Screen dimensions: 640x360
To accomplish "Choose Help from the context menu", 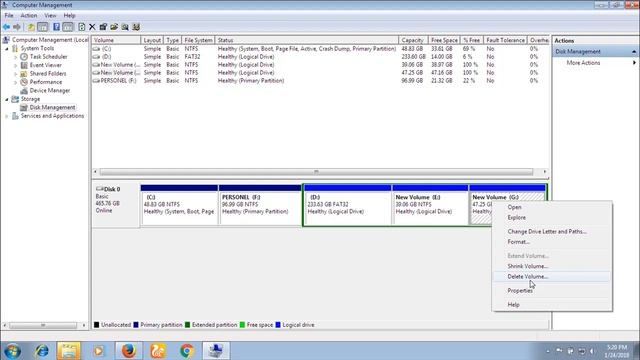I will [513, 305].
